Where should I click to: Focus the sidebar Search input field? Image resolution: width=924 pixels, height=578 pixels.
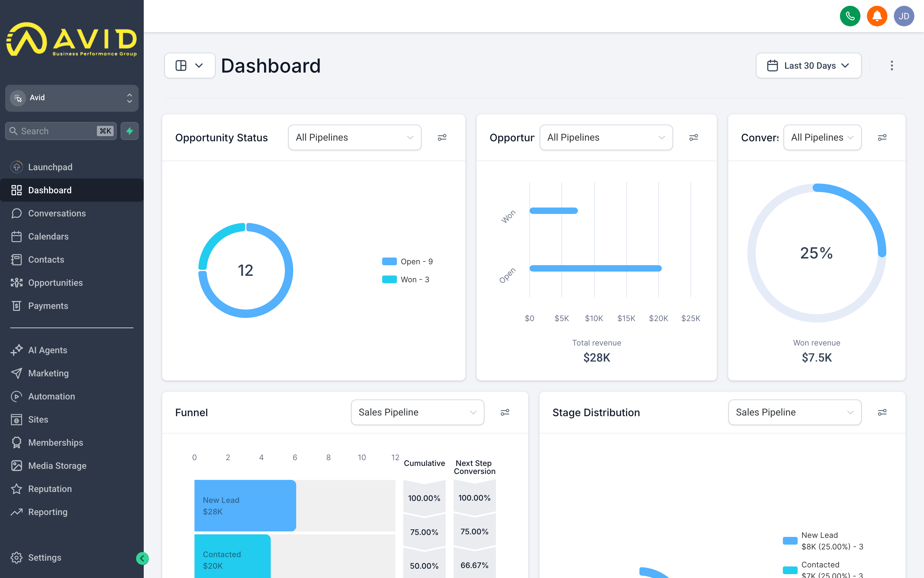coord(61,131)
